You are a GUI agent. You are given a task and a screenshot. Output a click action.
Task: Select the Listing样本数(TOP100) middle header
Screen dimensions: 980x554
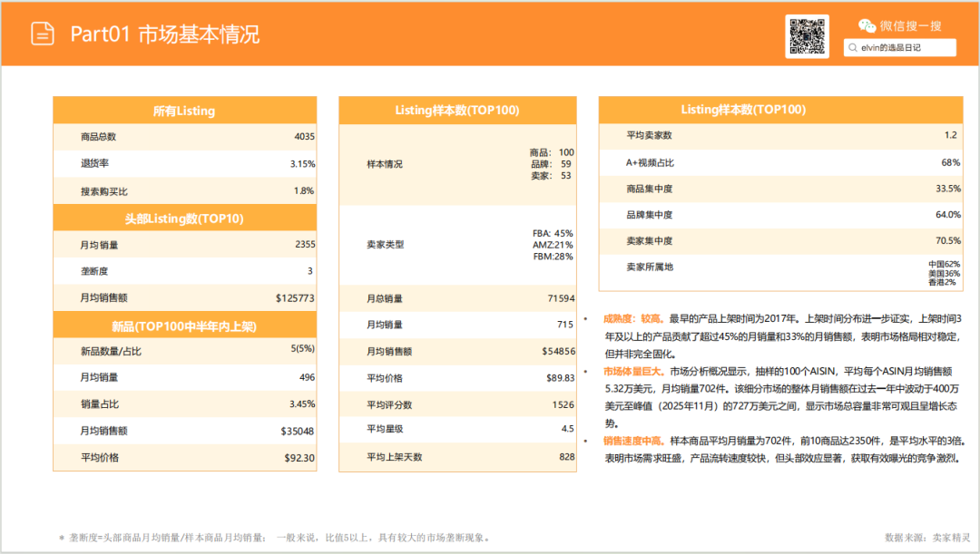pyautogui.click(x=456, y=108)
